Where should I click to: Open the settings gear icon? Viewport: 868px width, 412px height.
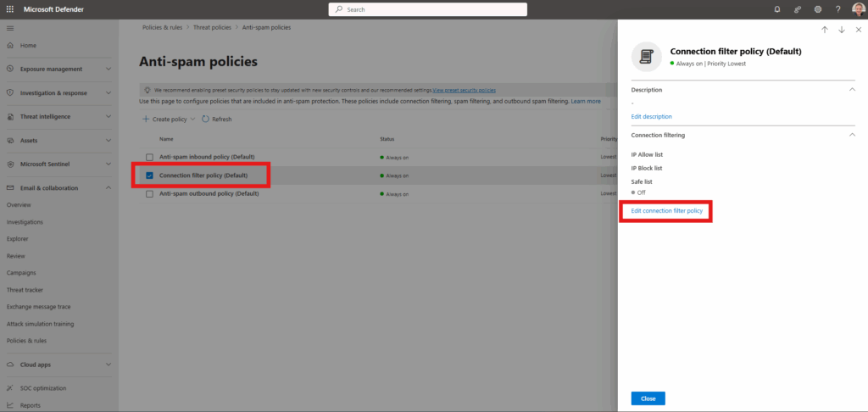818,9
